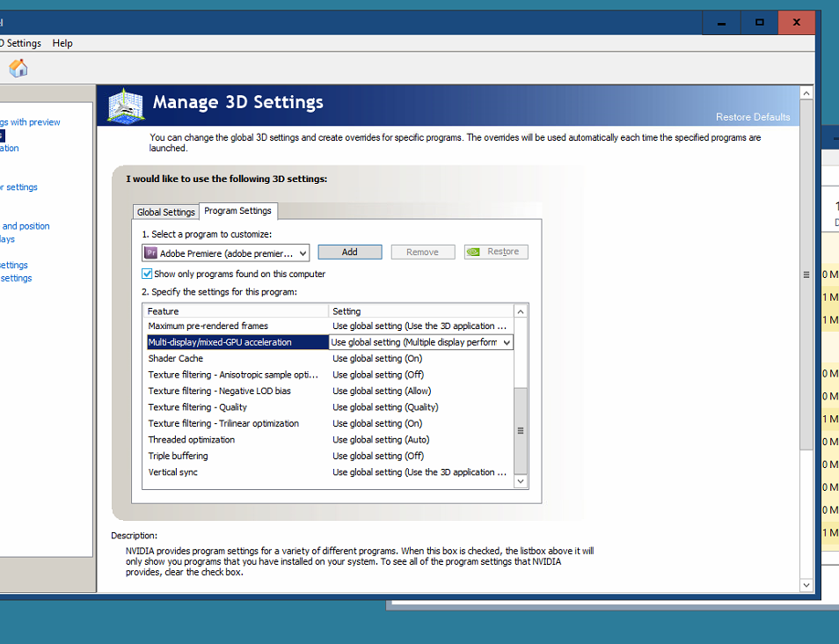
Task: Click the Manage 3D Settings header icon
Action: (125, 105)
